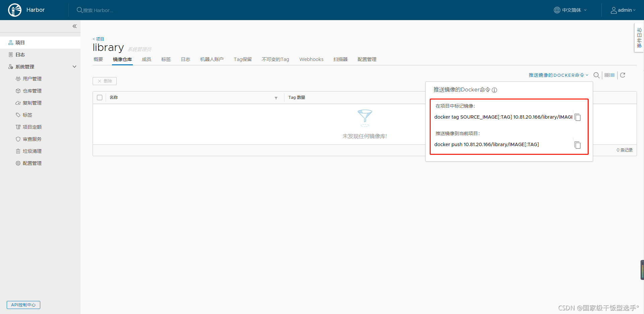The width and height of the screenshot is (644, 314).
Task: Open the 中文简体 language dropdown
Action: [x=570, y=10]
